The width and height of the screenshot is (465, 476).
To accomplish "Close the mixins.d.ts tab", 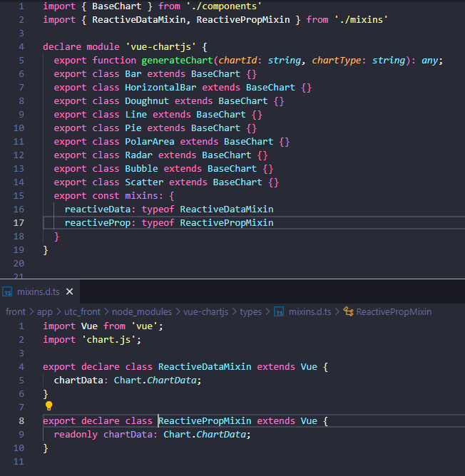I will [70, 291].
